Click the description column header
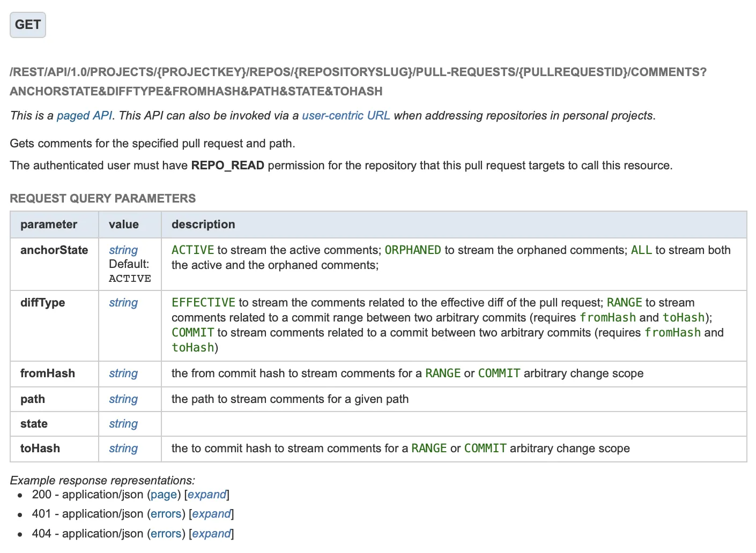This screenshot has height=553, width=756. 203,225
